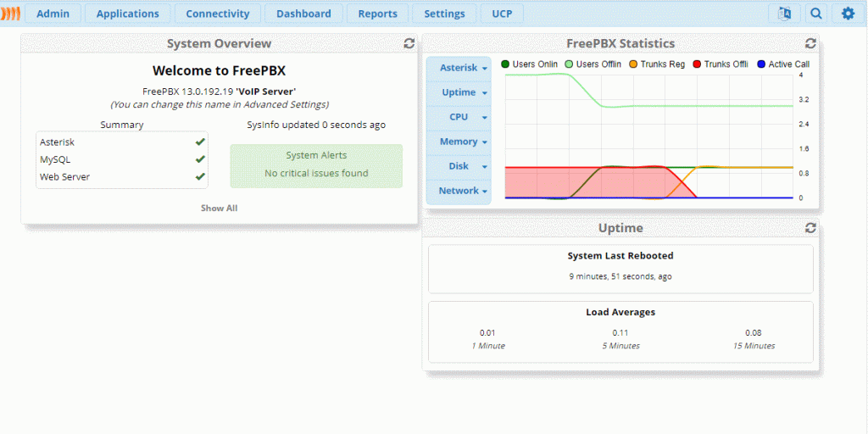Click the '9 minutes, 51 seconds, ago' text
Viewport: 868px width, 434px height.
[x=620, y=276]
